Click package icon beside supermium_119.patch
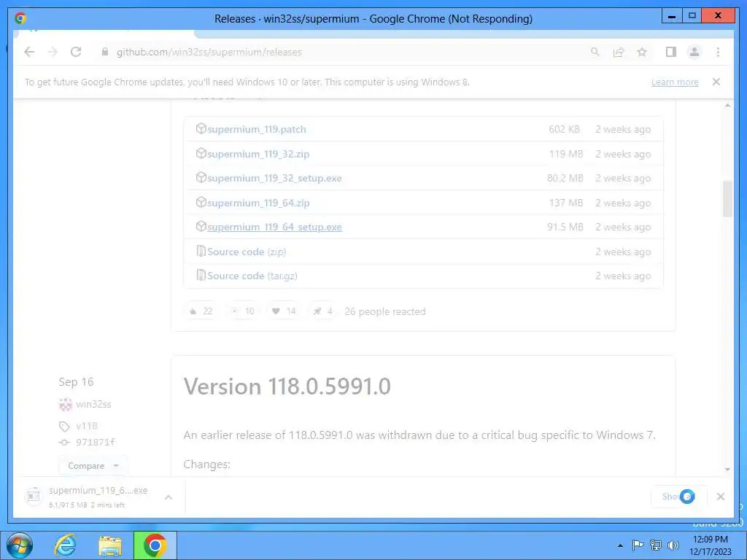 [x=201, y=128]
